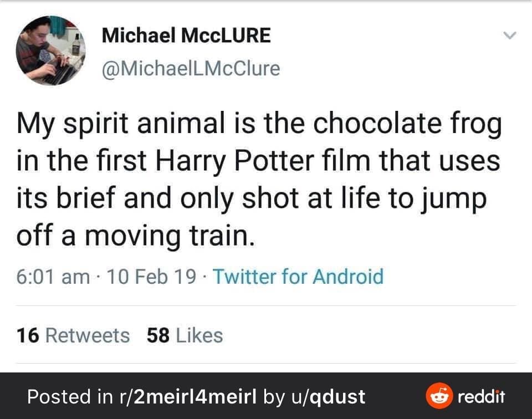Open the tweet options chevron menu
Screen dimensions: 532x419
509,36
